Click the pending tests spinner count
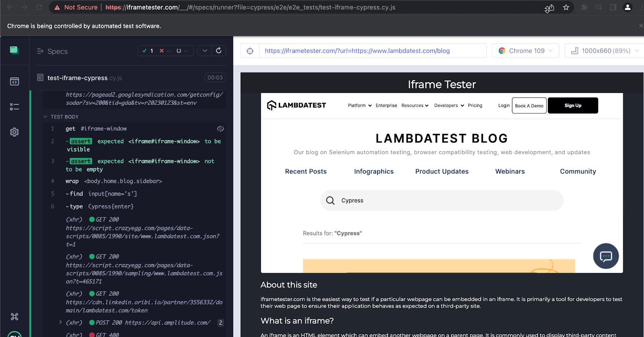Viewport: 644px width, 337px height. (x=182, y=51)
